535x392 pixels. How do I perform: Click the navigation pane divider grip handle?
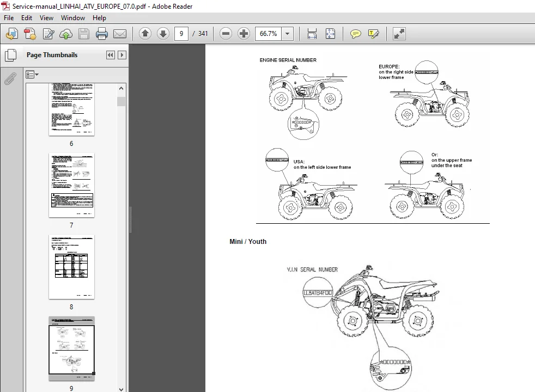pos(130,219)
